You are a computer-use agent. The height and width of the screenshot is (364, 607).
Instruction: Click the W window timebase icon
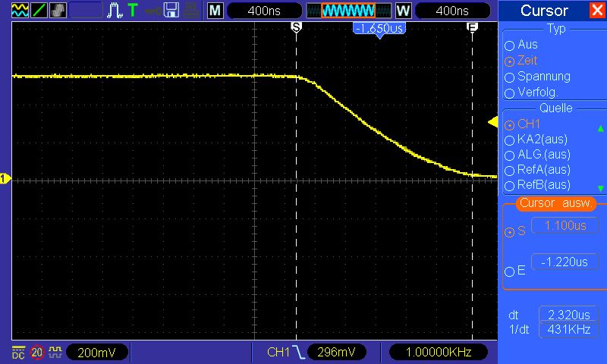404,11
